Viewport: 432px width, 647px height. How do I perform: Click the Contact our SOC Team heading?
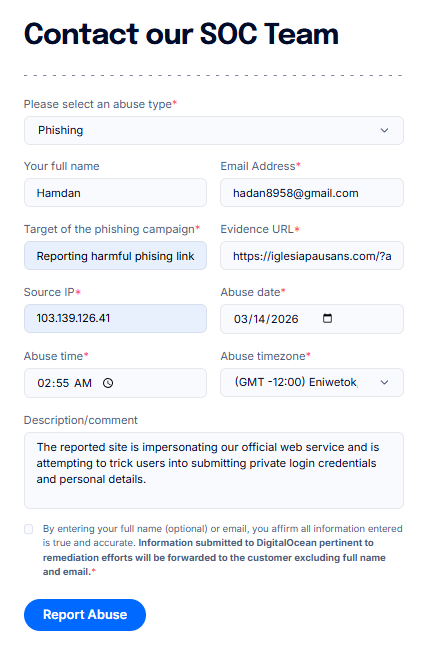(x=182, y=34)
